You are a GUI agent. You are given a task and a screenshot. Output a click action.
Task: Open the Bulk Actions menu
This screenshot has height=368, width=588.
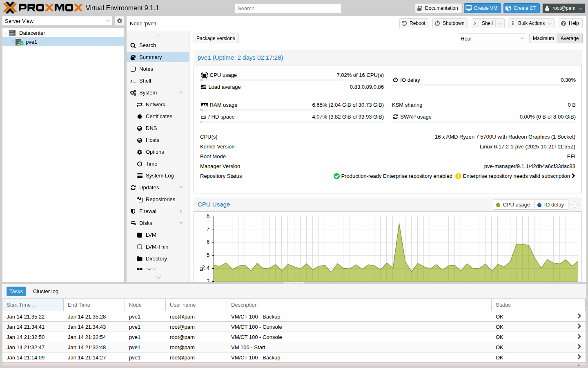(530, 23)
